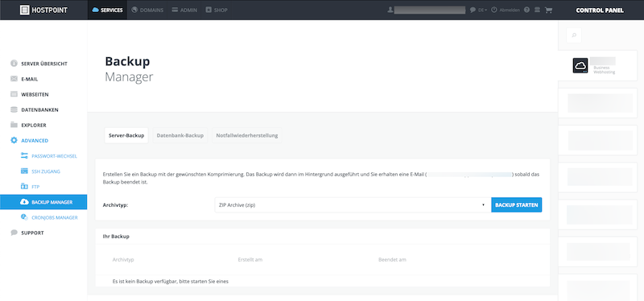Open the Domains top menu

coord(147,10)
